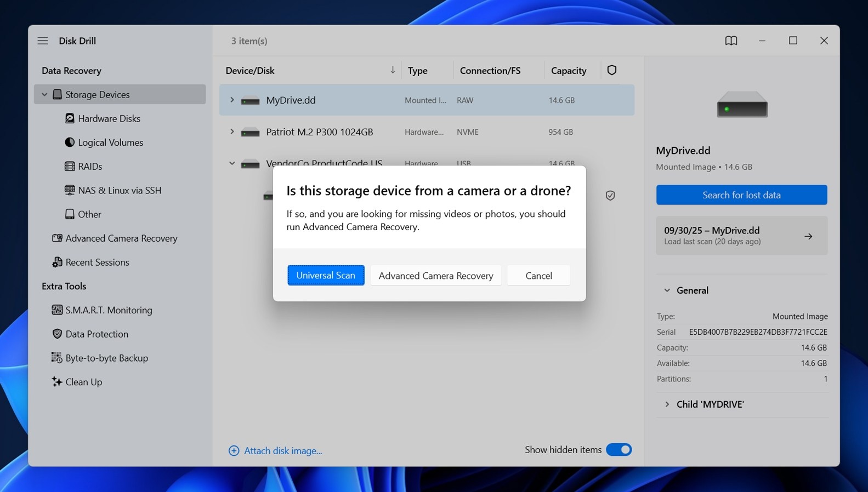Image resolution: width=868 pixels, height=492 pixels.
Task: Toggle the Show hidden items switch
Action: (x=619, y=450)
